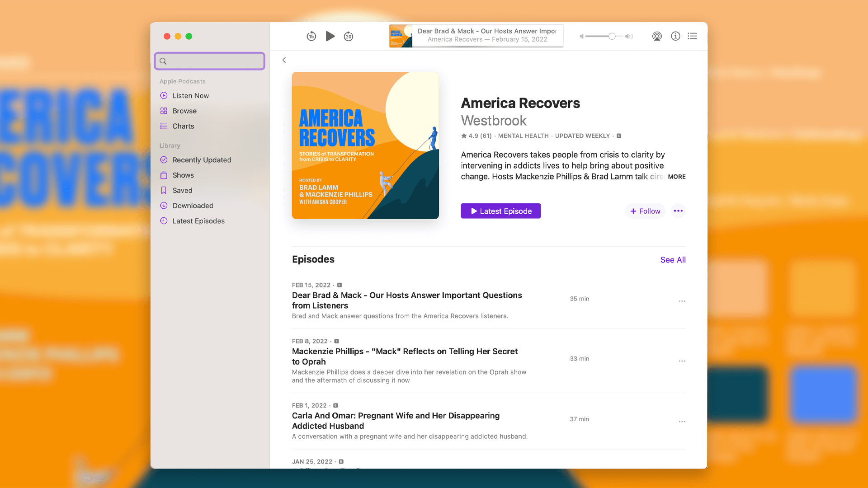
Task: Click the America Recovers cover artwork
Action: pos(365,145)
